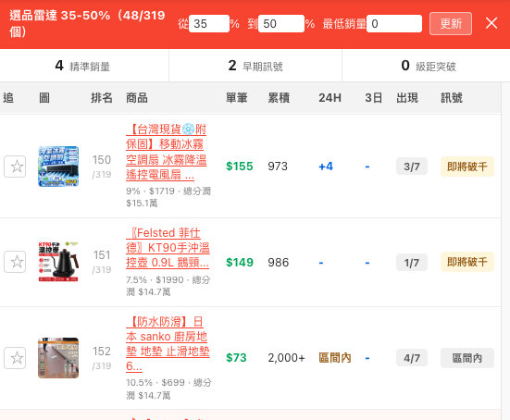The height and width of the screenshot is (420, 510).
Task: Star the sanko 廚房地墊 product
Action: (15, 358)
